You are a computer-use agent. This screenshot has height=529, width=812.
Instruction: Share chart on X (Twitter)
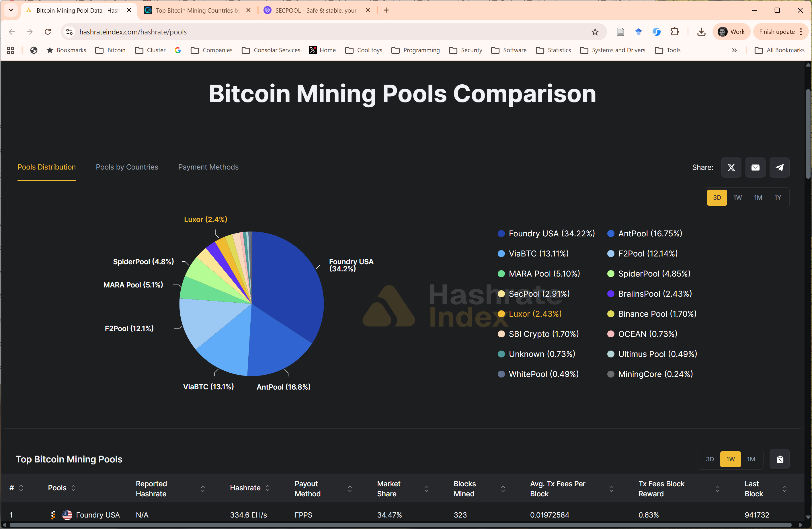tap(731, 167)
